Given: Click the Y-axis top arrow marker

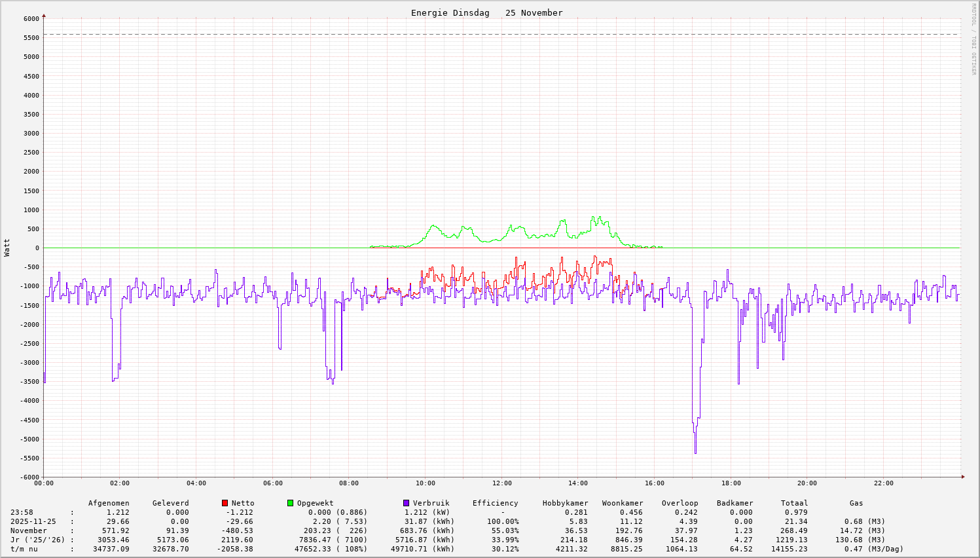Looking at the screenshot, I should (44, 15).
